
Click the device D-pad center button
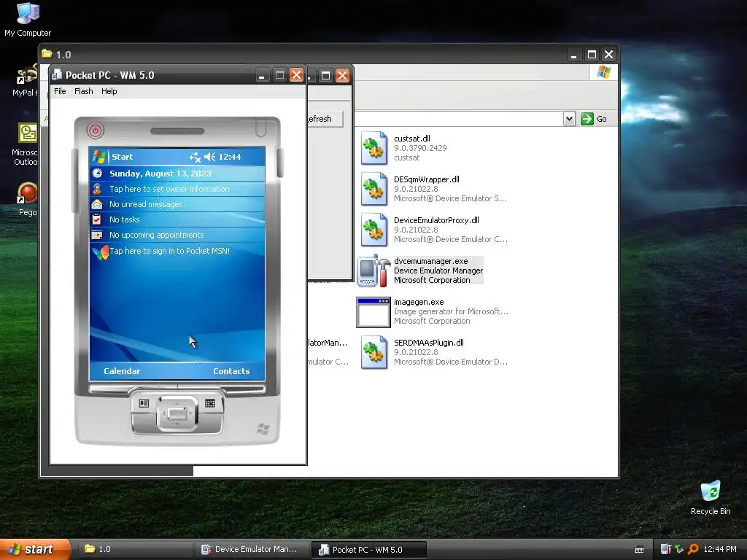[177, 413]
